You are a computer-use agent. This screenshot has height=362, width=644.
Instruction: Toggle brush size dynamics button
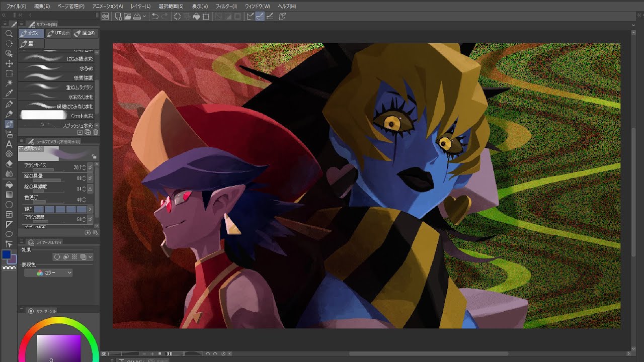click(x=90, y=167)
